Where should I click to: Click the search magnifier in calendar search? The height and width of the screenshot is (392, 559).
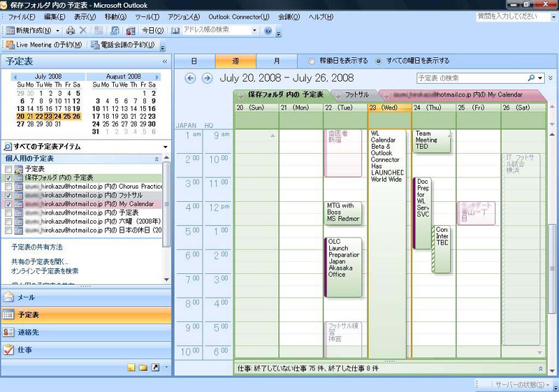[x=531, y=78]
